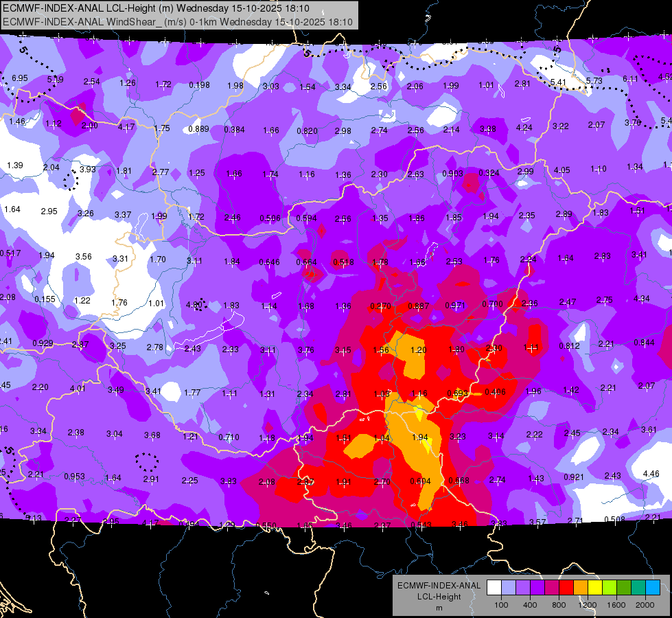Pick the orange legend swatch
This screenshot has width=672, height=618.
(581, 588)
